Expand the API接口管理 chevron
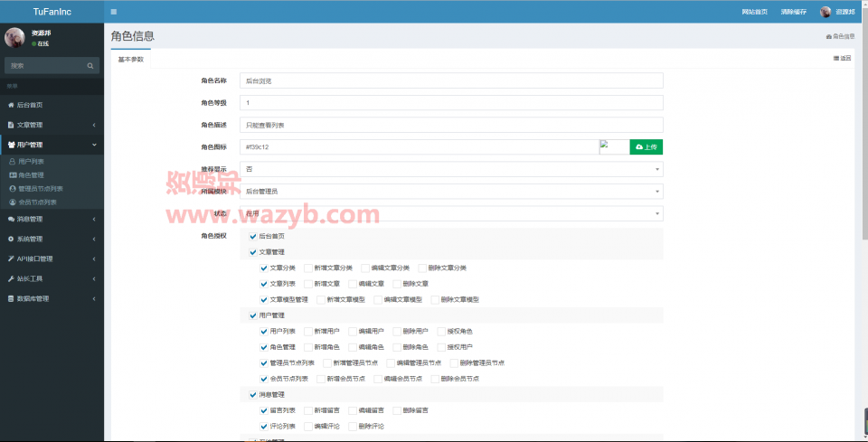 (94, 259)
